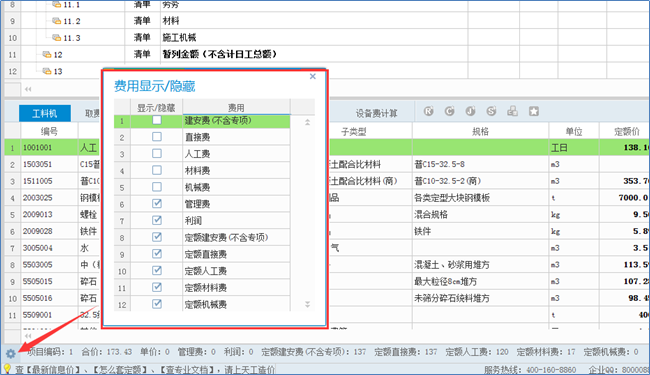This screenshot has height=375, width=650.
Task: Toggle checkbox for 机械费
Action: coord(157,187)
